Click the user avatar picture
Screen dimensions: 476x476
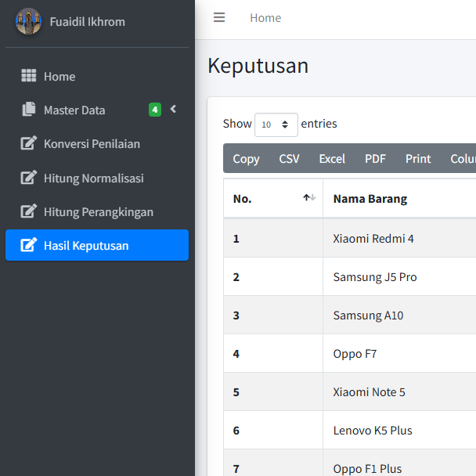28,21
